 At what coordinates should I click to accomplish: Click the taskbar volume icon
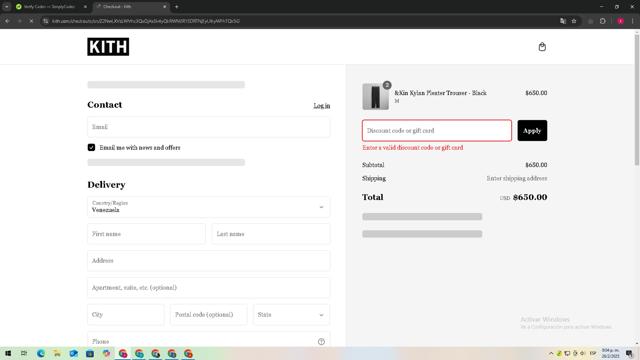point(583,353)
